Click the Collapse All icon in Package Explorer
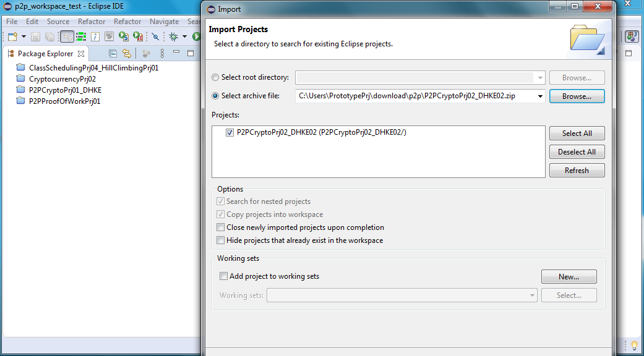The width and height of the screenshot is (644, 356). point(113,53)
